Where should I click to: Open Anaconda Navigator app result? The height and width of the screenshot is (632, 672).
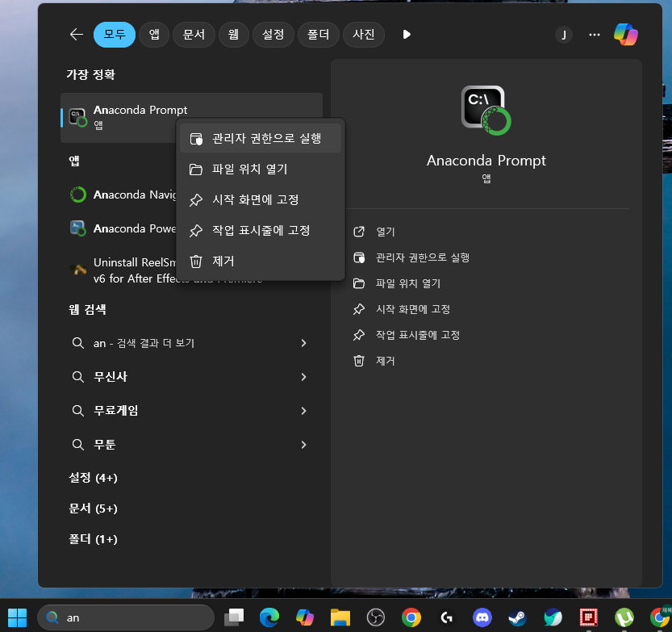[123, 195]
